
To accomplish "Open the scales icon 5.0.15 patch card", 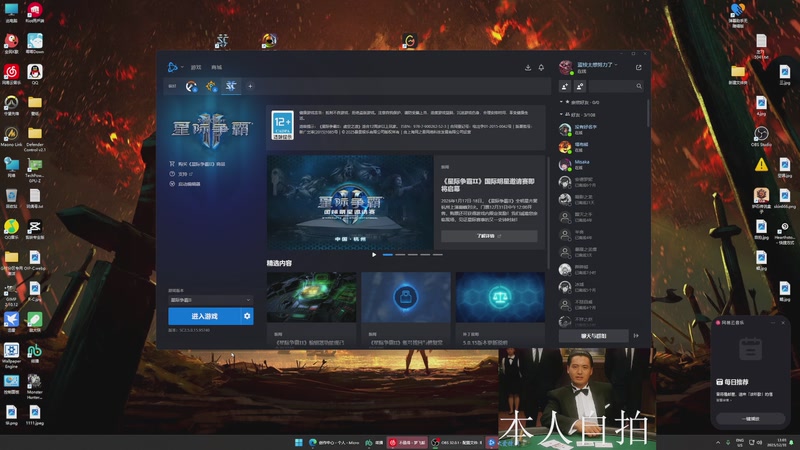I will tap(500, 308).
